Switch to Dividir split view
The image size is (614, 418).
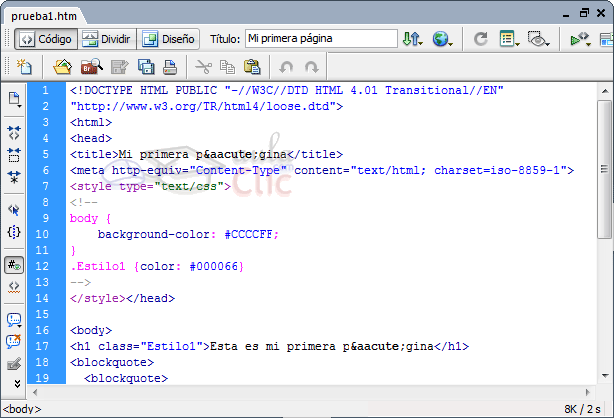coord(106,40)
